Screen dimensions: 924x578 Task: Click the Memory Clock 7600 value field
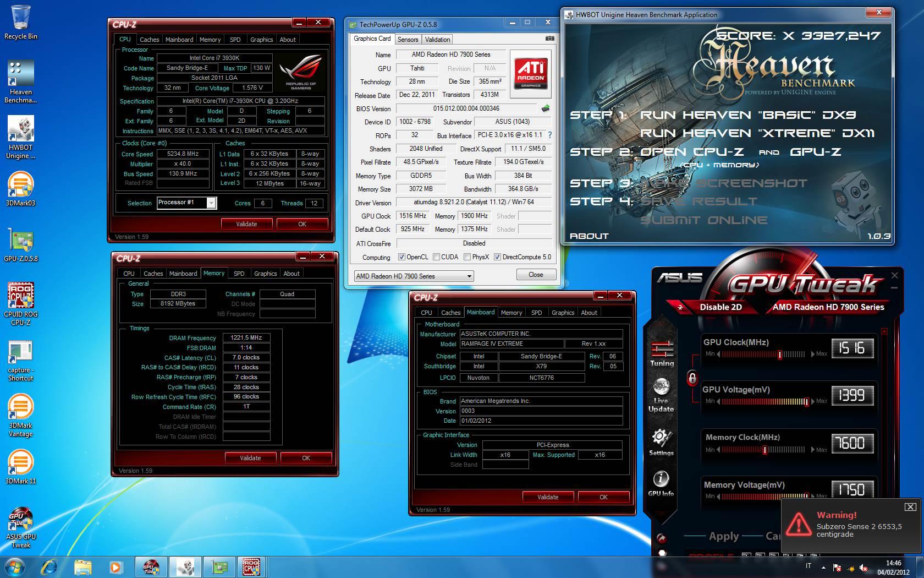[x=851, y=443]
